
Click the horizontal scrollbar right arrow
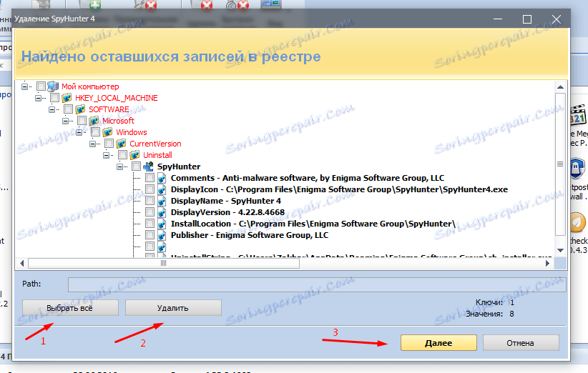pos(547,263)
